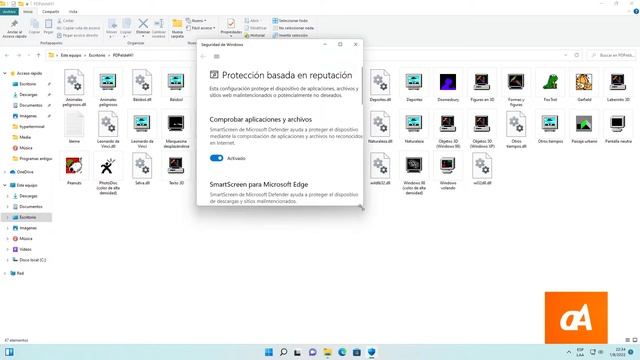
Task: Click the SmartScreen para Microsoft Edge heading
Action: (x=259, y=184)
